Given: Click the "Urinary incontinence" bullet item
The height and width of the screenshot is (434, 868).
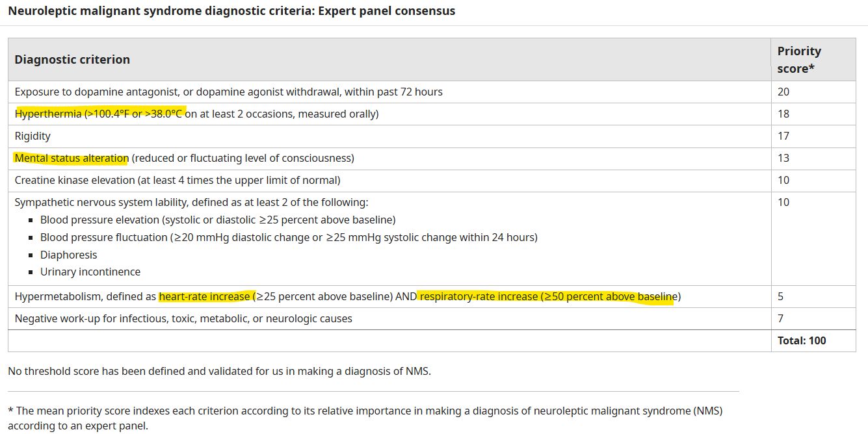Looking at the screenshot, I should point(90,272).
